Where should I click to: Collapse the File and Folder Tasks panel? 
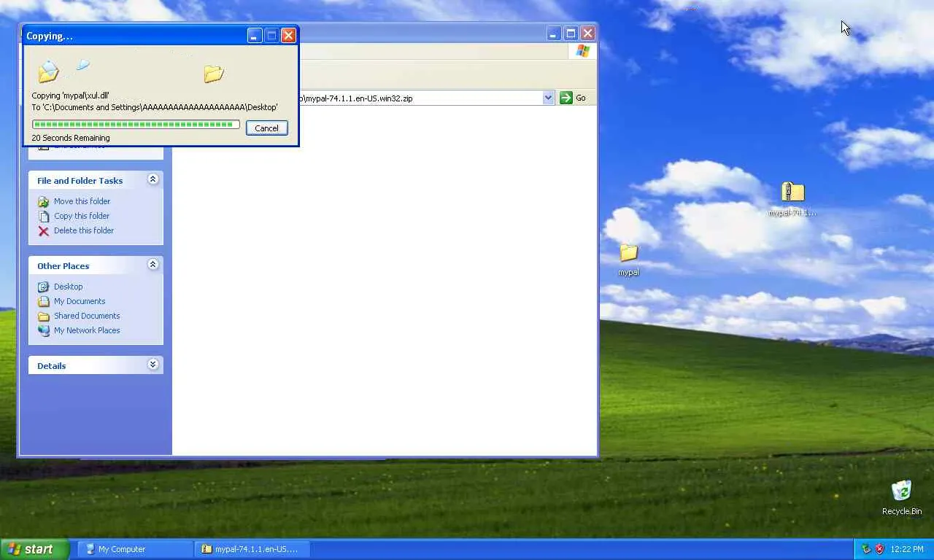[x=153, y=179]
